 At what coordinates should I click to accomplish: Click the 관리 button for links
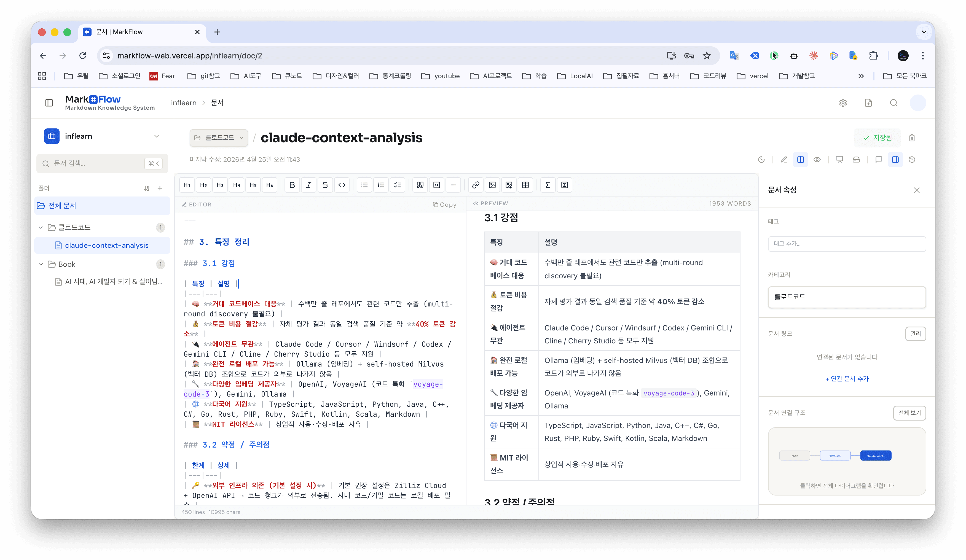tap(915, 333)
